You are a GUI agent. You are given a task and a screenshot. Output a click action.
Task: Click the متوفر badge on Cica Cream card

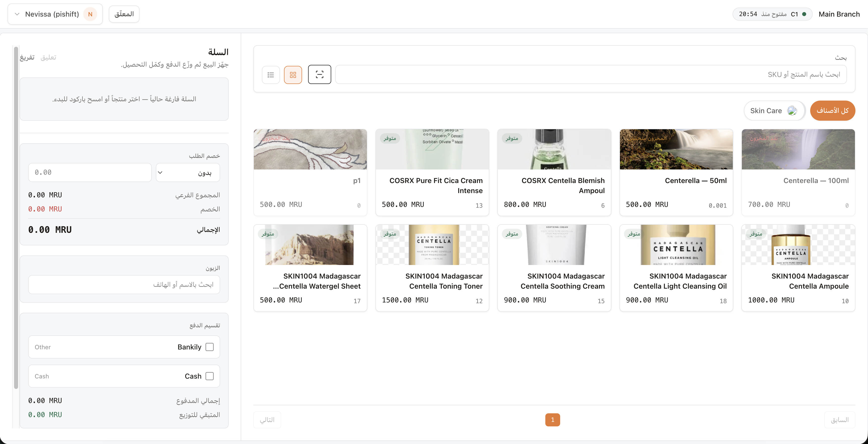[x=390, y=138]
